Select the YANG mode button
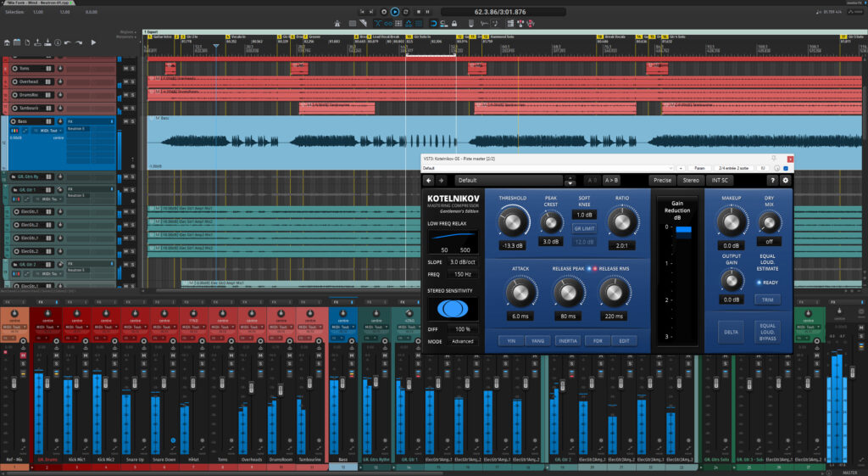Viewport: 868px width, 476px height. 537,341
